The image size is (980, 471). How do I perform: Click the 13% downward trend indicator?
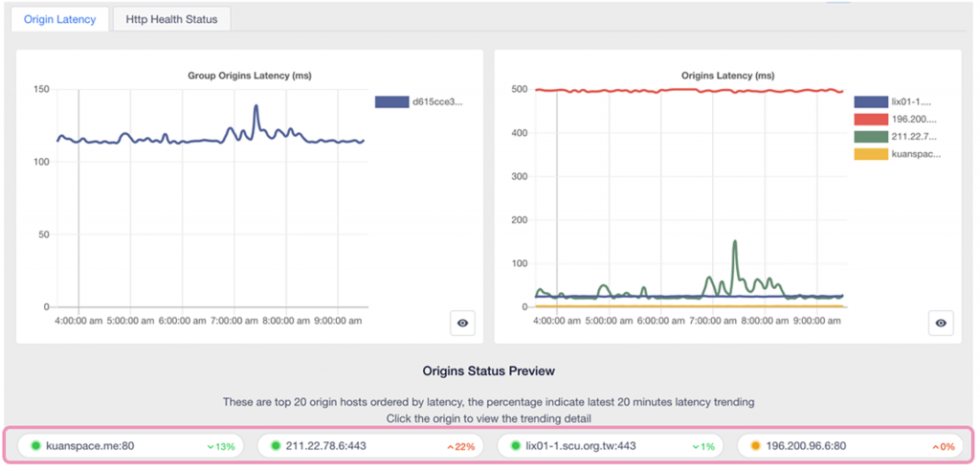[221, 446]
